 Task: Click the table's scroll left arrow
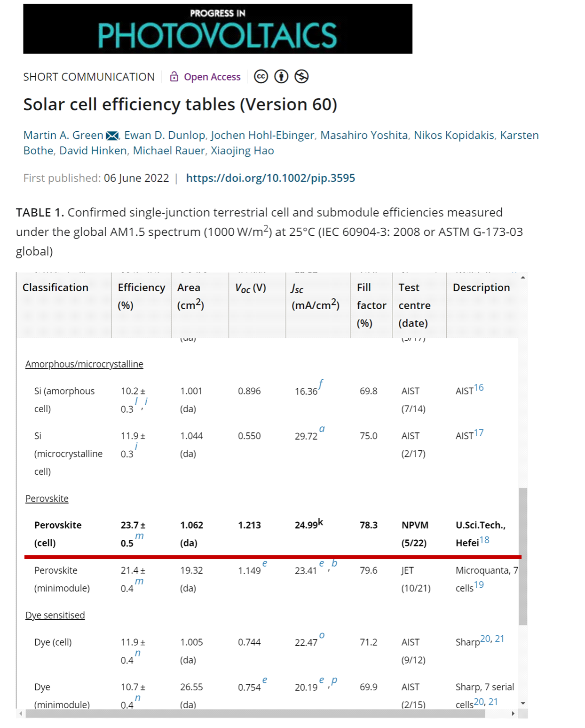(x=20, y=713)
